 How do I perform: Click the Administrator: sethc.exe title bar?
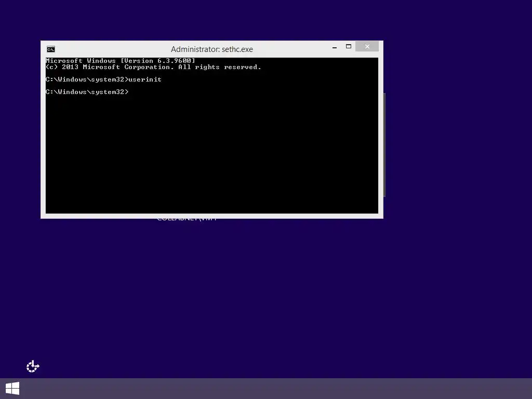[x=212, y=49]
